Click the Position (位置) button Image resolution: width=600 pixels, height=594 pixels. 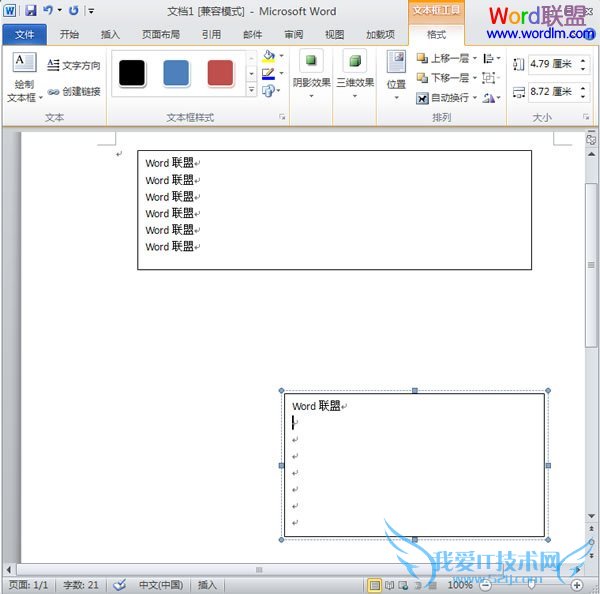[x=396, y=70]
